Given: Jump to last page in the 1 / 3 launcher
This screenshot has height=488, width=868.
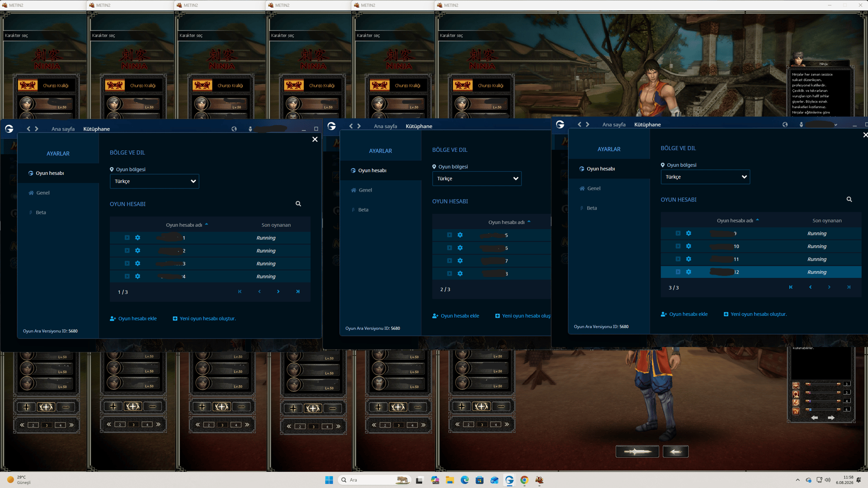Looking at the screenshot, I should (298, 291).
